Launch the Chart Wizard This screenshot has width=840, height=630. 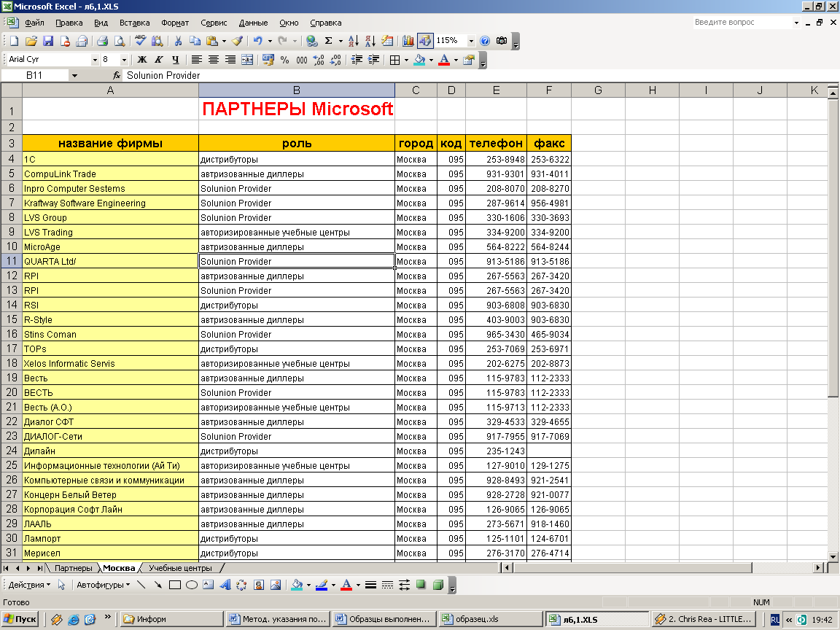[x=408, y=41]
